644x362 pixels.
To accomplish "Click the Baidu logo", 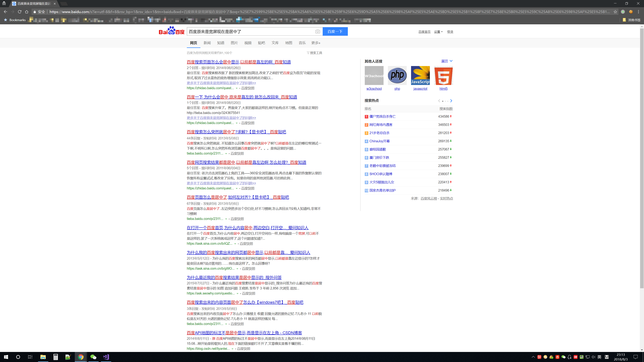I will 172,31.
